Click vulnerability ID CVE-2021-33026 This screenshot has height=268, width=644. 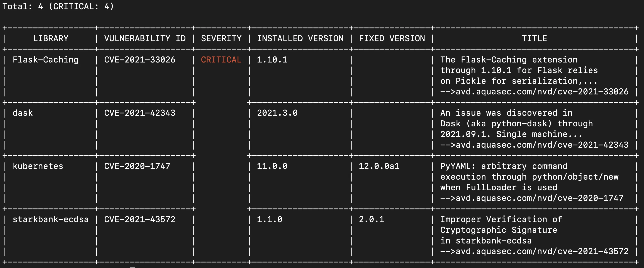[x=140, y=59]
